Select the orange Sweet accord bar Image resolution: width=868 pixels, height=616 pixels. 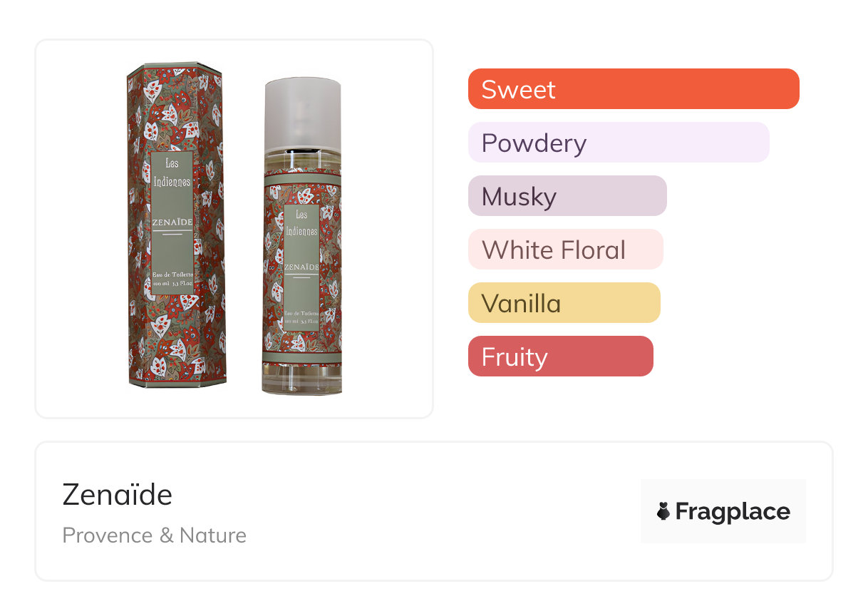pyautogui.click(x=633, y=89)
